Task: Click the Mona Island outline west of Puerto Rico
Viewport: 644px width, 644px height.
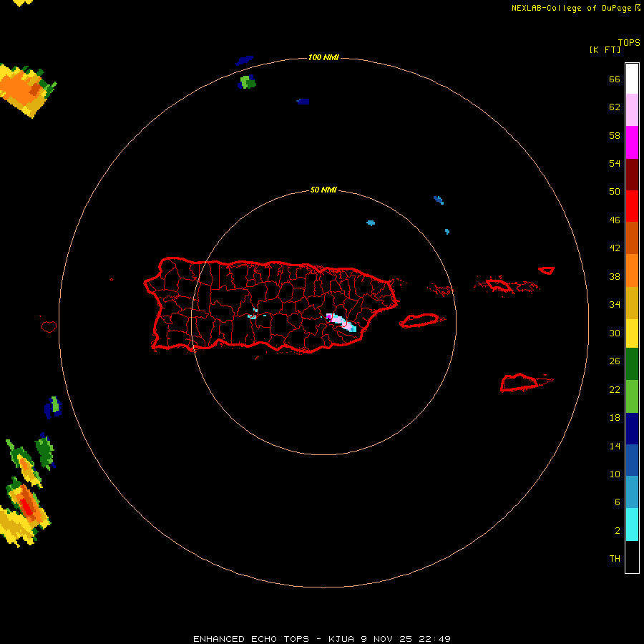Action: [x=49, y=326]
